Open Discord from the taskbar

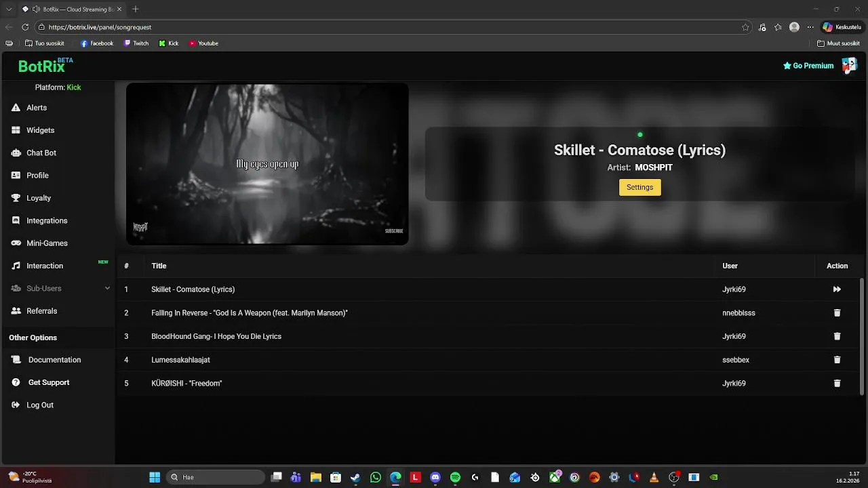point(435,477)
